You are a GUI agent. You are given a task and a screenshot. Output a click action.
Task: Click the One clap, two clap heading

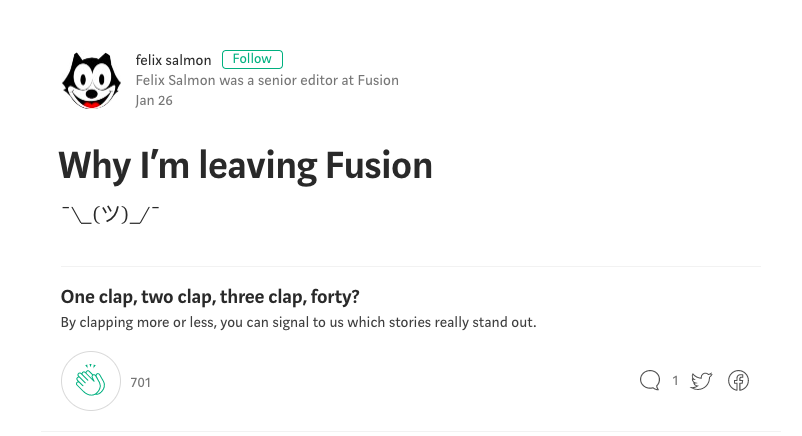point(210,297)
